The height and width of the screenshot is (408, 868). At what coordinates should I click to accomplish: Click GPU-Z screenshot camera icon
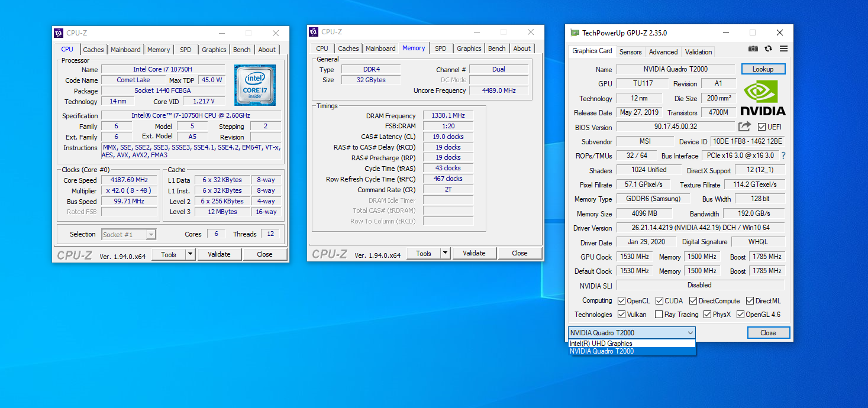point(753,49)
